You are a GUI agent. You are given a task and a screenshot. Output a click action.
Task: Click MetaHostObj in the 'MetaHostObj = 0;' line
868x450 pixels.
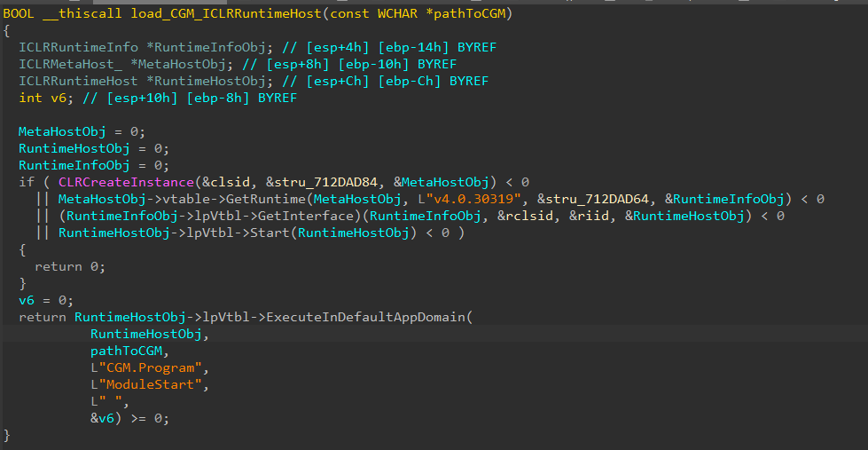point(62,132)
